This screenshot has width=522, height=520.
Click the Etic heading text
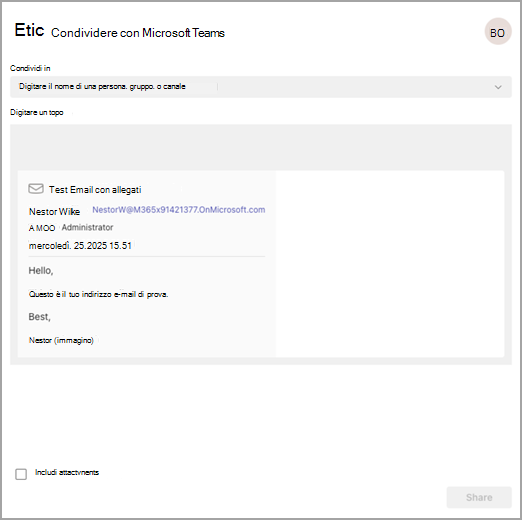tap(29, 30)
